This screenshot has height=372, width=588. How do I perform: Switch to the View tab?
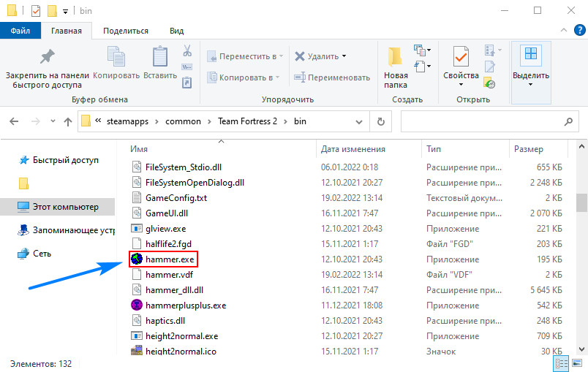(x=177, y=31)
